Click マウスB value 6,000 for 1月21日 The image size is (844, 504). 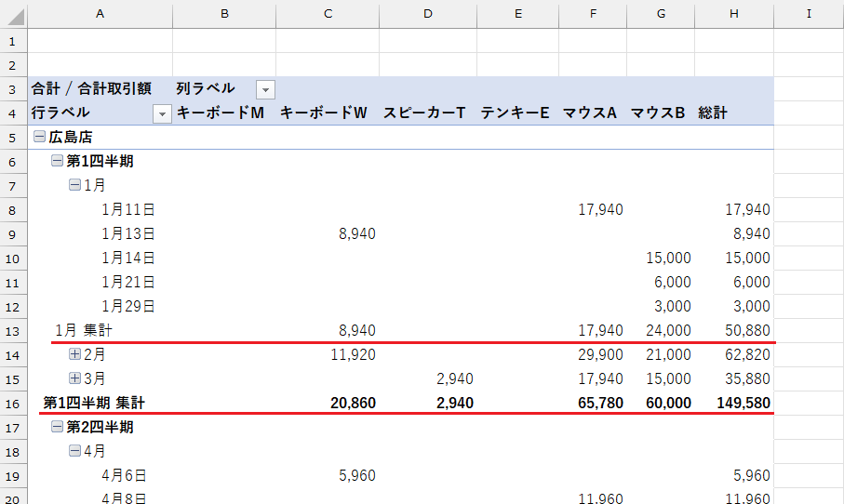click(673, 282)
